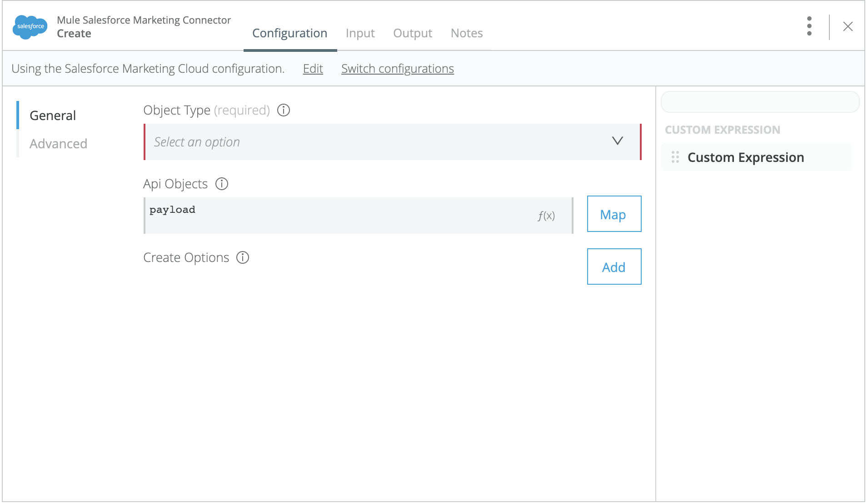Click the Custom Expression drag handle dots

pos(674,157)
